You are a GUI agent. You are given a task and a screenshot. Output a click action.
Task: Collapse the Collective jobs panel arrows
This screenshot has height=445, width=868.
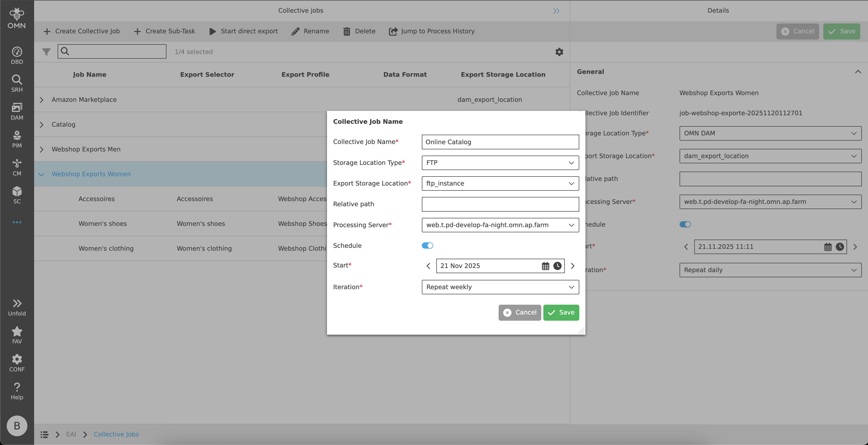pos(556,11)
